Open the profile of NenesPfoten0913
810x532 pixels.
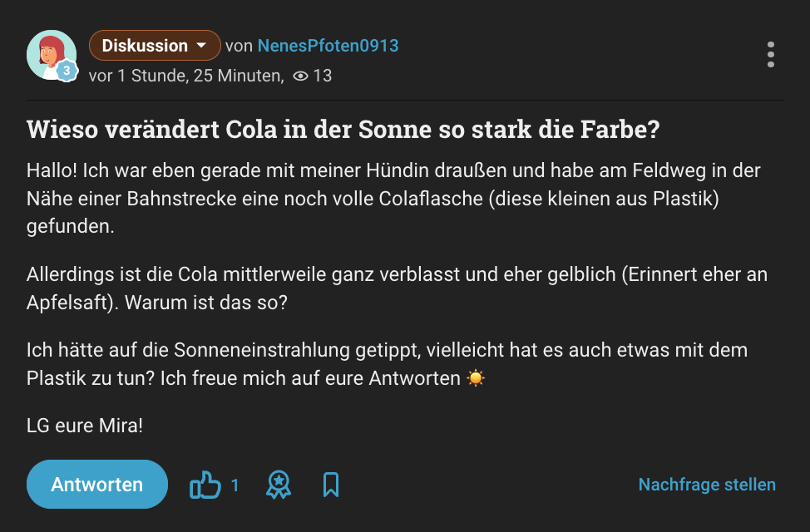pyautogui.click(x=328, y=46)
